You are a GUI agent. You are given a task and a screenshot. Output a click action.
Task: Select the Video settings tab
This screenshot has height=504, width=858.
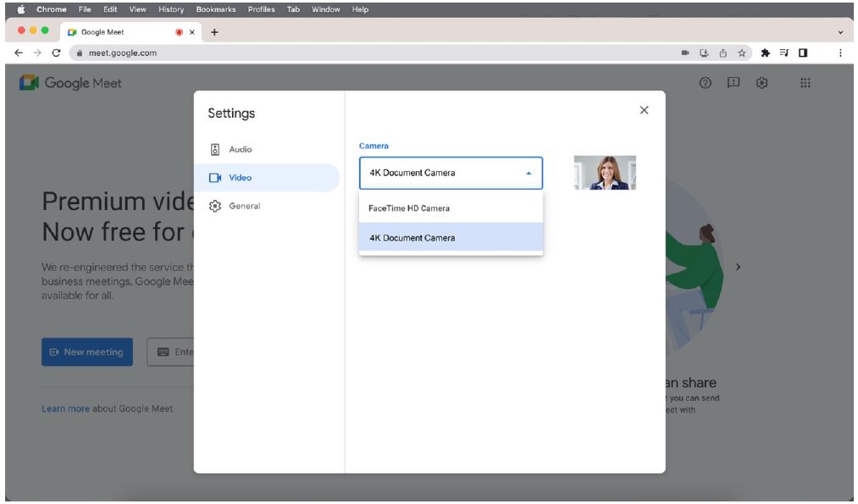[240, 178]
